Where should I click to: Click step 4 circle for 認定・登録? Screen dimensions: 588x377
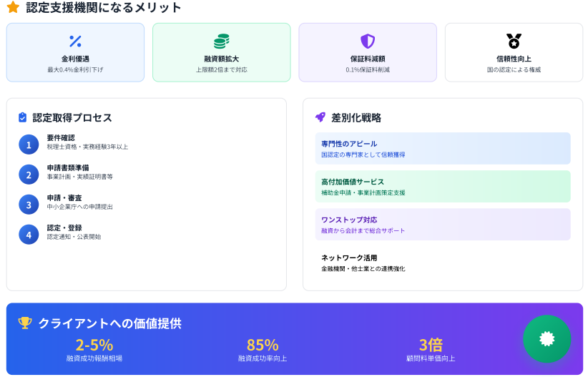point(29,235)
